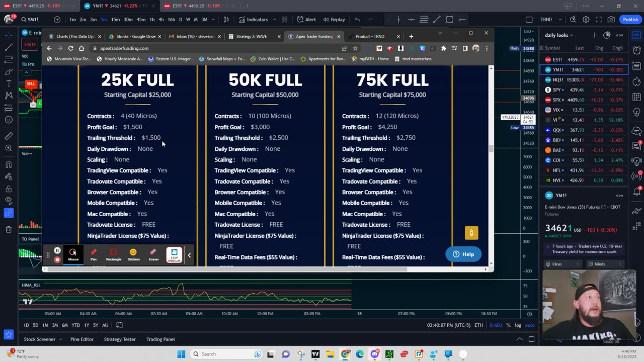Open the chart style candles dropdown
Image resolution: width=644 pixels, height=362 pixels.
(226, 20)
